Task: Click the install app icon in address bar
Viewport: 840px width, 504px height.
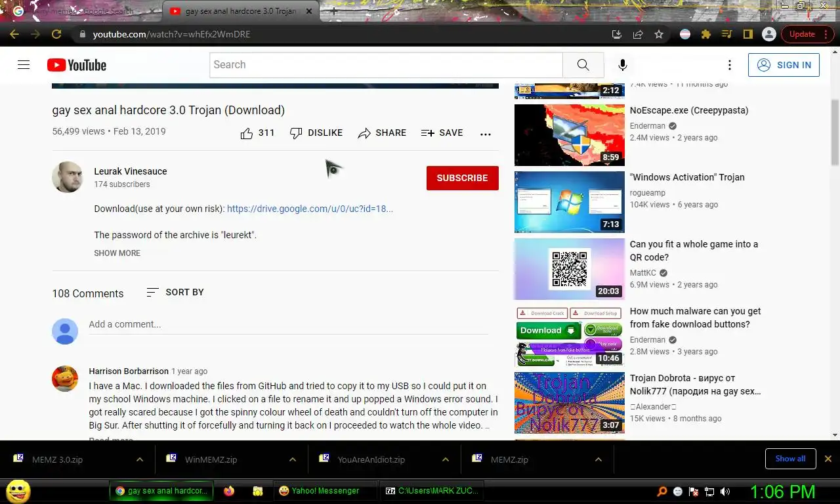Action: [x=616, y=34]
